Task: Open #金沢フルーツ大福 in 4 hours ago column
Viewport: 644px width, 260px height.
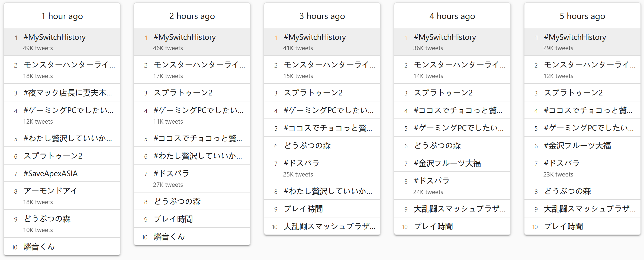Action: click(x=447, y=163)
